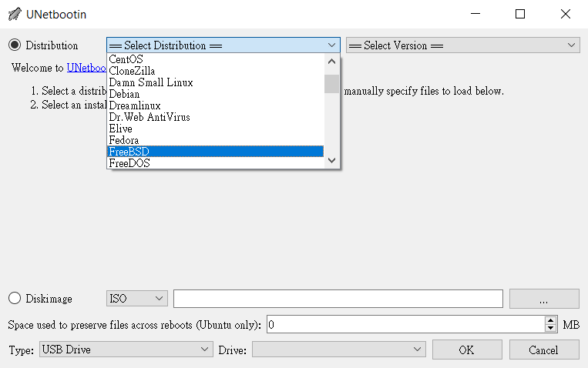Select the Distribution radio button
Screen dimensions: 588x368
tap(15, 45)
